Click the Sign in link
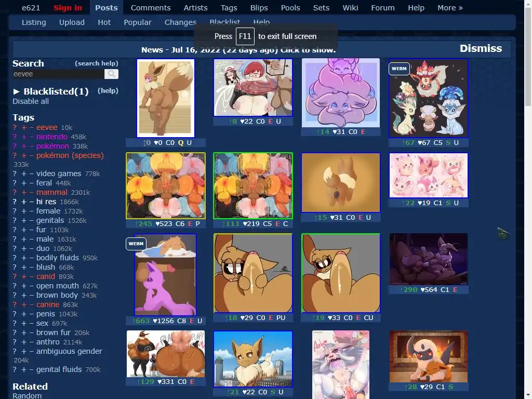This screenshot has width=532, height=399. coord(68,8)
